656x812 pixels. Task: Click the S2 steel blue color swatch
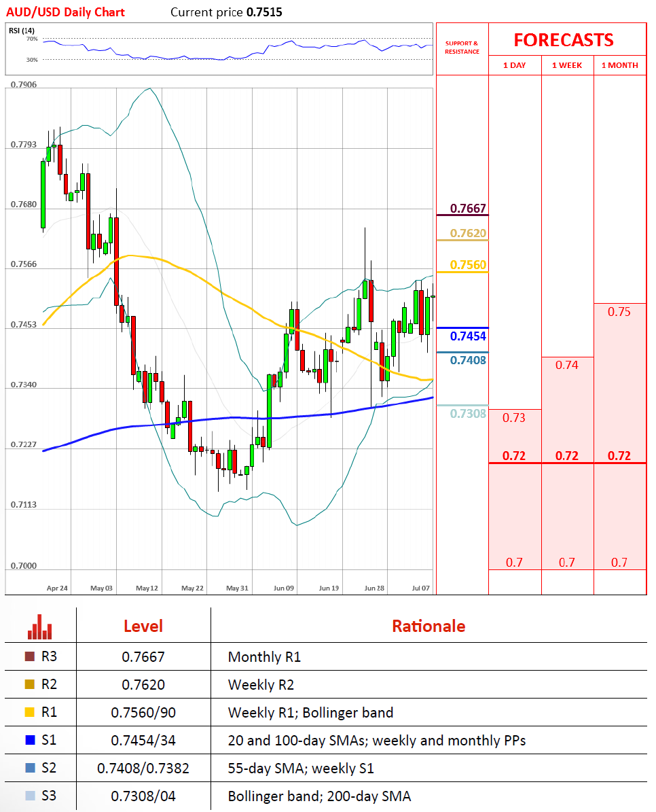coord(29,769)
